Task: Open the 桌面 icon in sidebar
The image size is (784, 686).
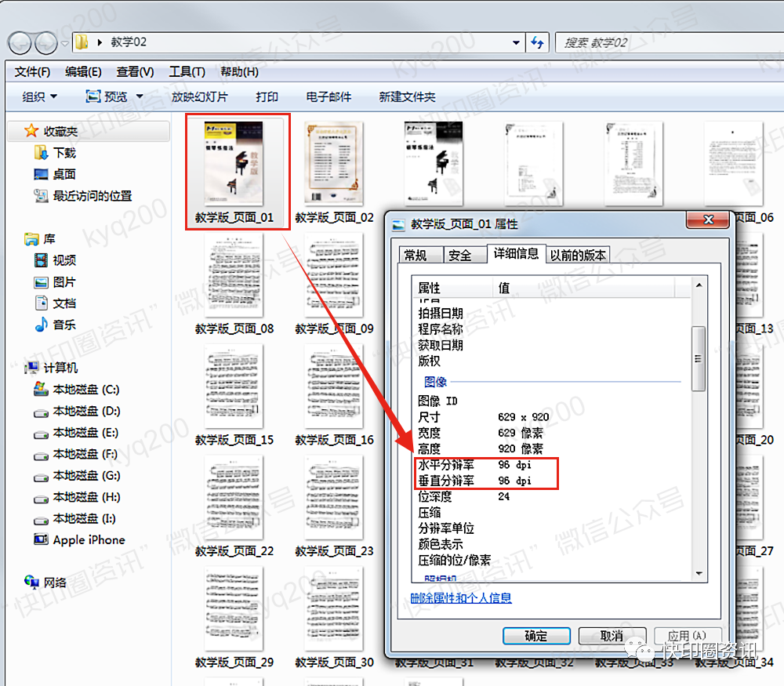Action: click(41, 174)
